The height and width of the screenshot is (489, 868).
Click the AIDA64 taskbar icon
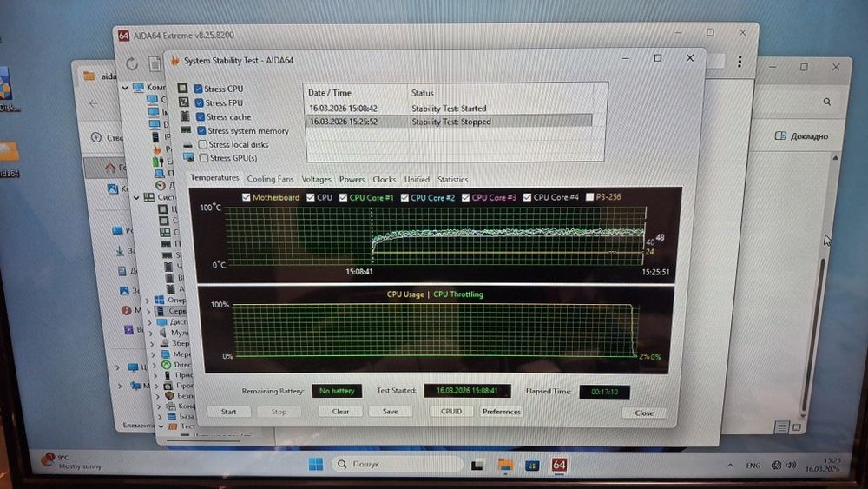(x=559, y=465)
